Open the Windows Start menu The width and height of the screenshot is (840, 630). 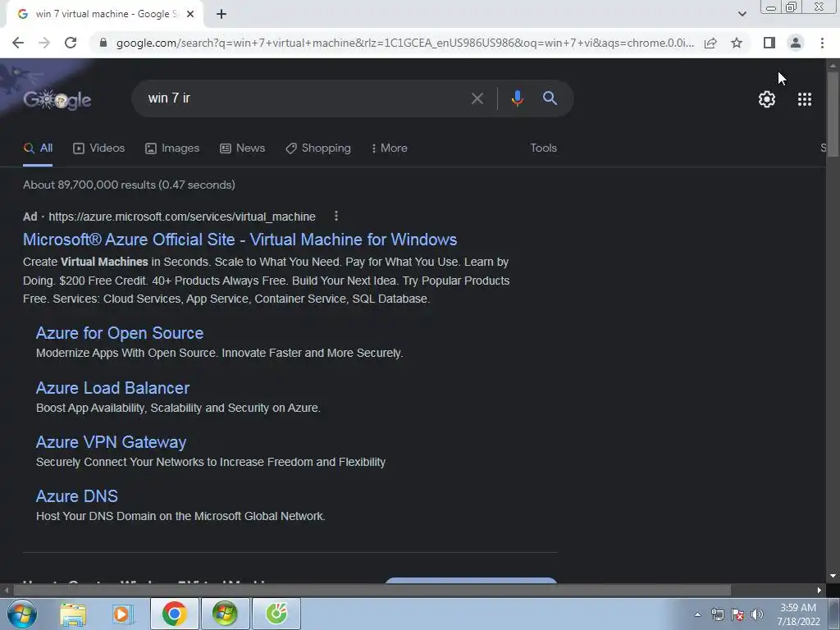[22, 614]
